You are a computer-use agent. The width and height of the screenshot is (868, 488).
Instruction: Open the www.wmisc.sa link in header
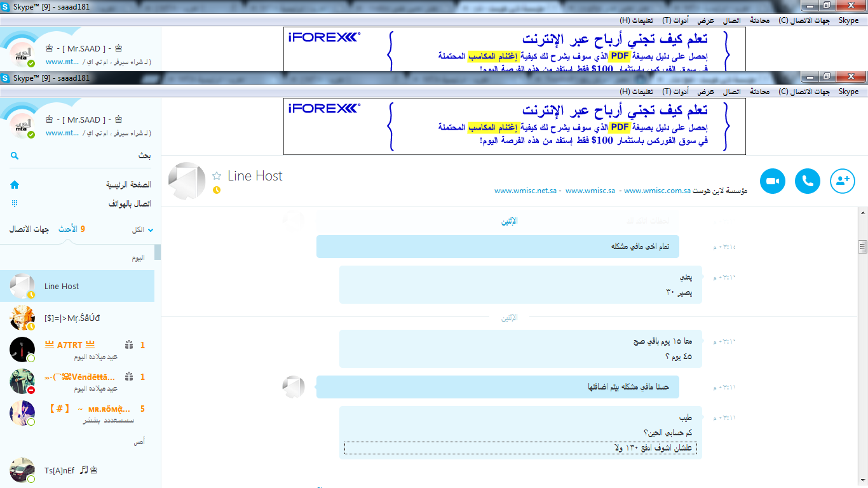590,191
